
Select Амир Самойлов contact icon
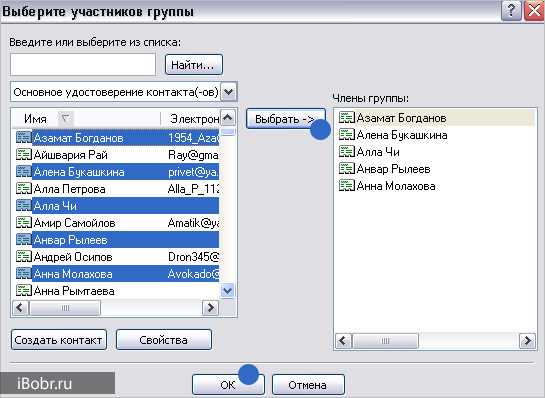[x=24, y=223]
